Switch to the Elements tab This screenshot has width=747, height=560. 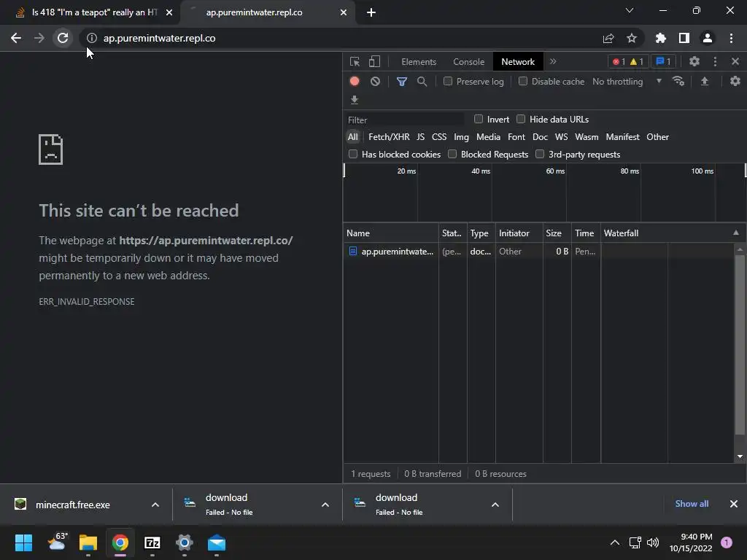pyautogui.click(x=419, y=62)
